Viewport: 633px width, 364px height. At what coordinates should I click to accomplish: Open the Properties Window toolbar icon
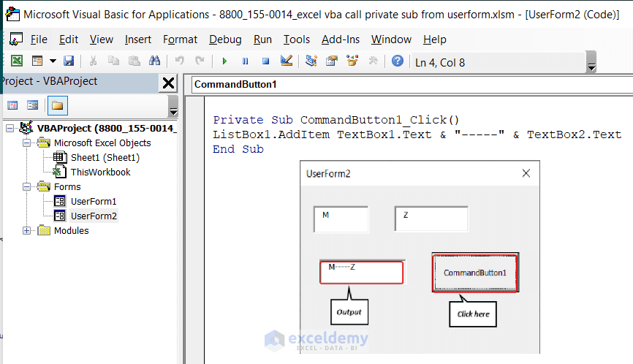coord(332,61)
